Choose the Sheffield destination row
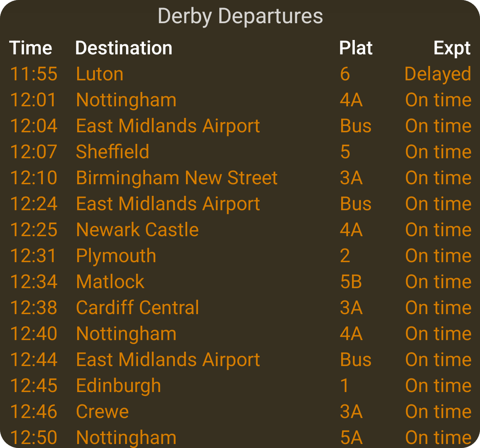The image size is (480, 448). 112,152
